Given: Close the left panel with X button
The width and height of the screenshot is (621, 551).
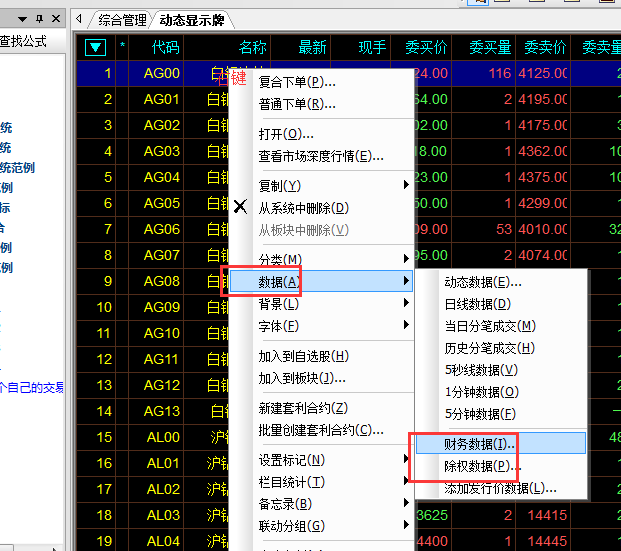Looking at the screenshot, I should click(54, 19).
